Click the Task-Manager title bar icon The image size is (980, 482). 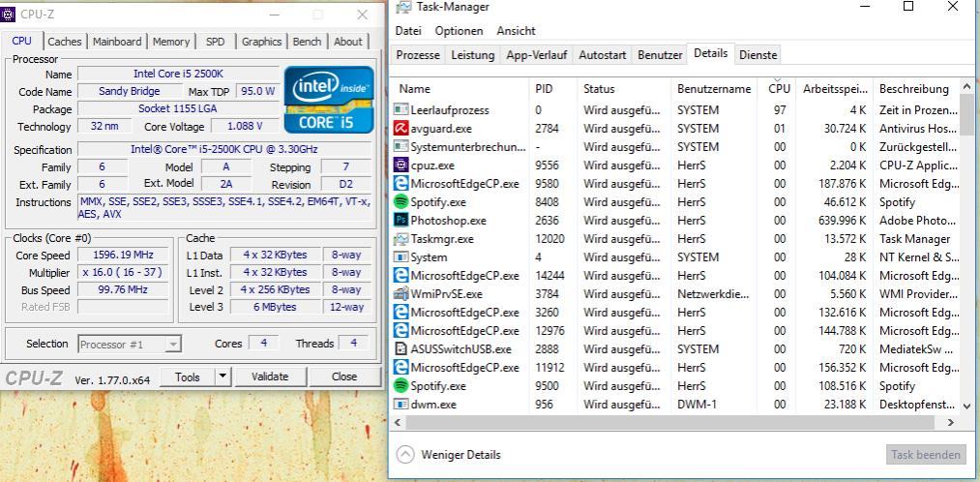click(x=404, y=7)
